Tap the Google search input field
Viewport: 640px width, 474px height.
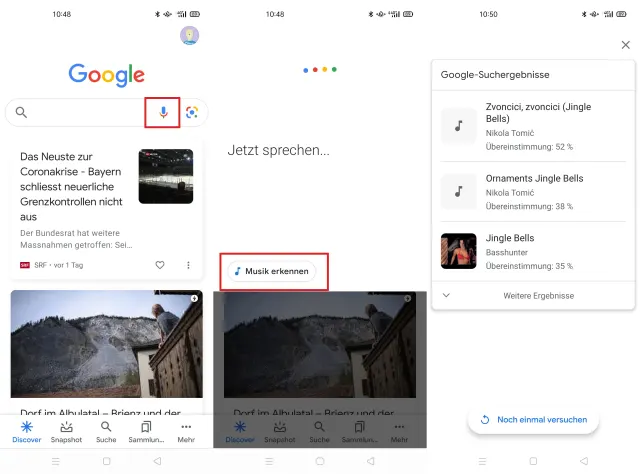tap(107, 112)
